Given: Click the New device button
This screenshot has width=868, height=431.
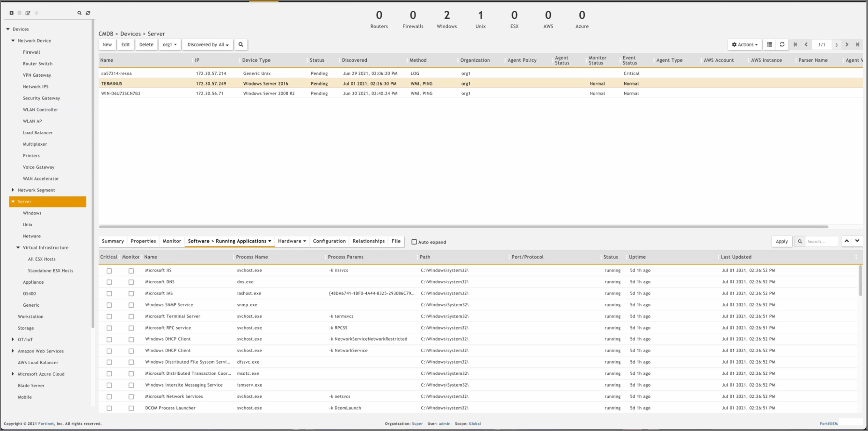Looking at the screenshot, I should coord(107,45).
